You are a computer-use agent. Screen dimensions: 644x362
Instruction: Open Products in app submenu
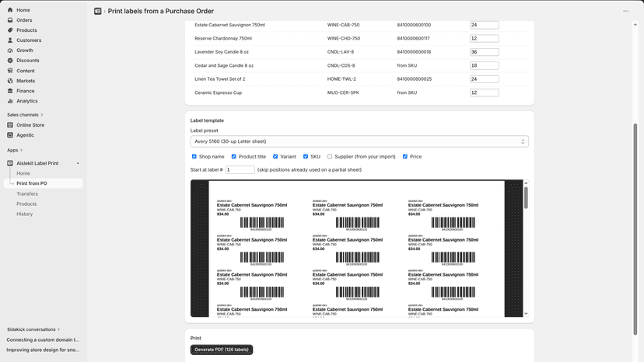coord(26,204)
